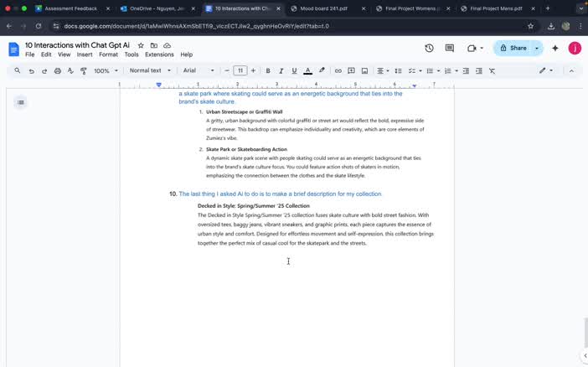
Task: Open the search the menus magnifier tool
Action: tap(18, 70)
